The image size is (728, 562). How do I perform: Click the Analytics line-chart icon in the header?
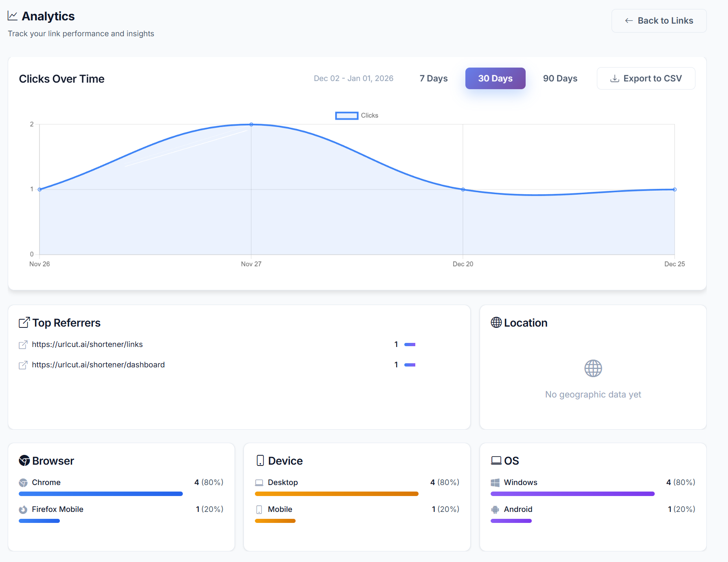pyautogui.click(x=13, y=15)
